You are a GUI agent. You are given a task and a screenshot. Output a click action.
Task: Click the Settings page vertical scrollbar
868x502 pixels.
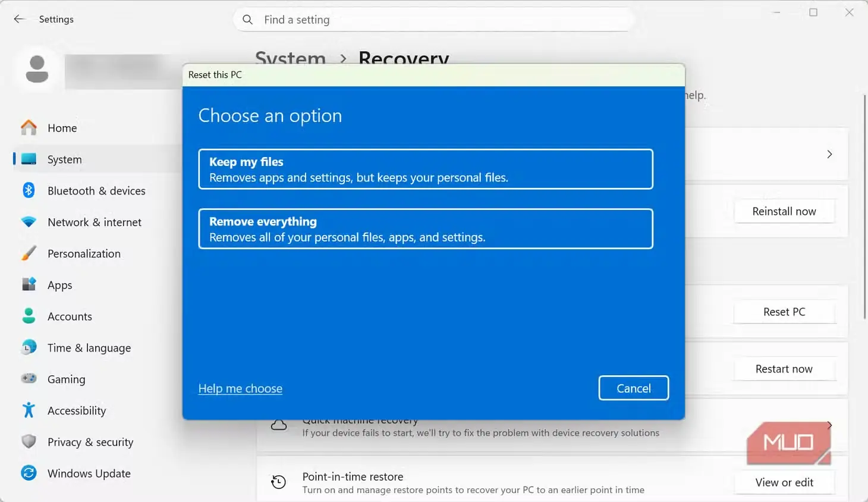coord(864,207)
